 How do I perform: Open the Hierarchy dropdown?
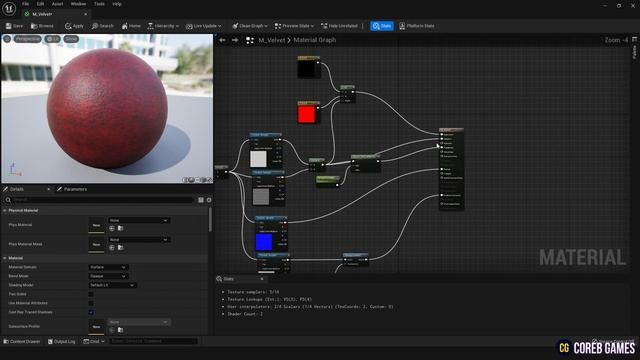163,26
